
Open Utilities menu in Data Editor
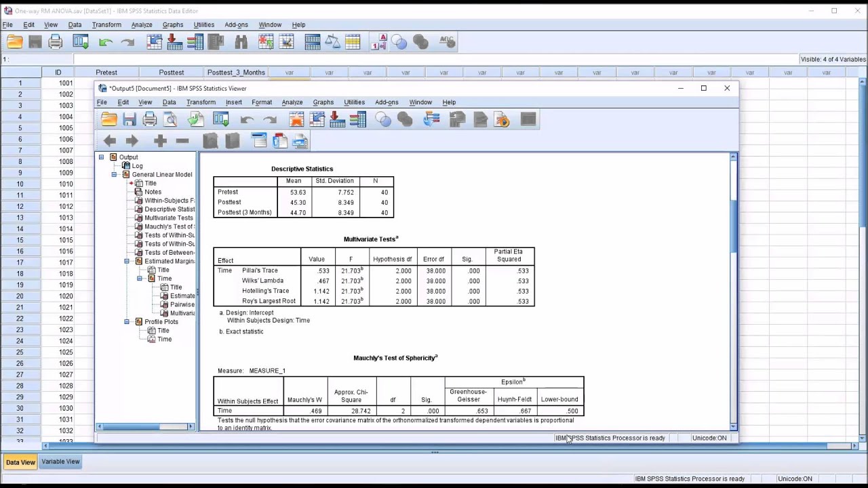(x=204, y=25)
